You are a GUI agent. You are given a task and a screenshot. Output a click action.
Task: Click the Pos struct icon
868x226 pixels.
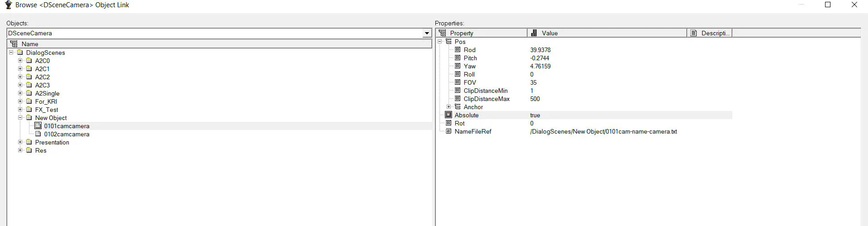tap(448, 42)
